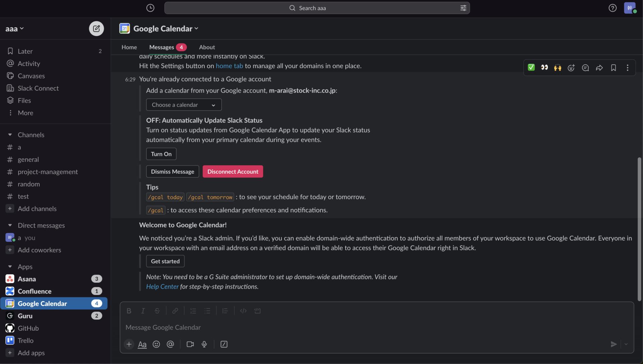
Task: Collapse the Channels section
Action: 10,135
